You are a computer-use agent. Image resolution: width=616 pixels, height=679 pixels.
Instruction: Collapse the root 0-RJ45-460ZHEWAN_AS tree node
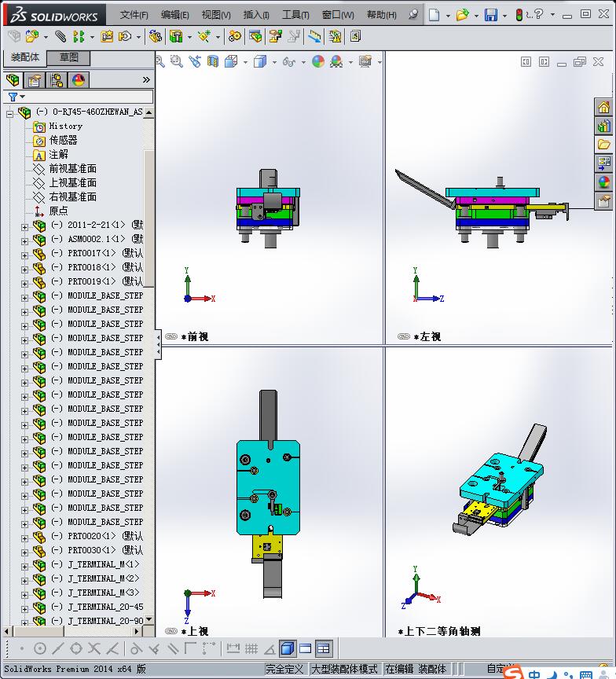coord(10,113)
